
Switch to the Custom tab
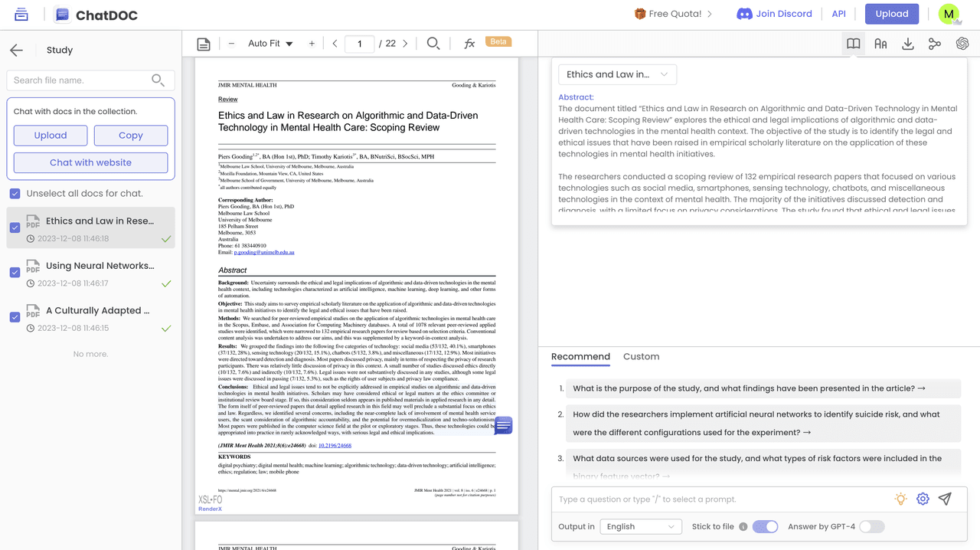point(641,356)
